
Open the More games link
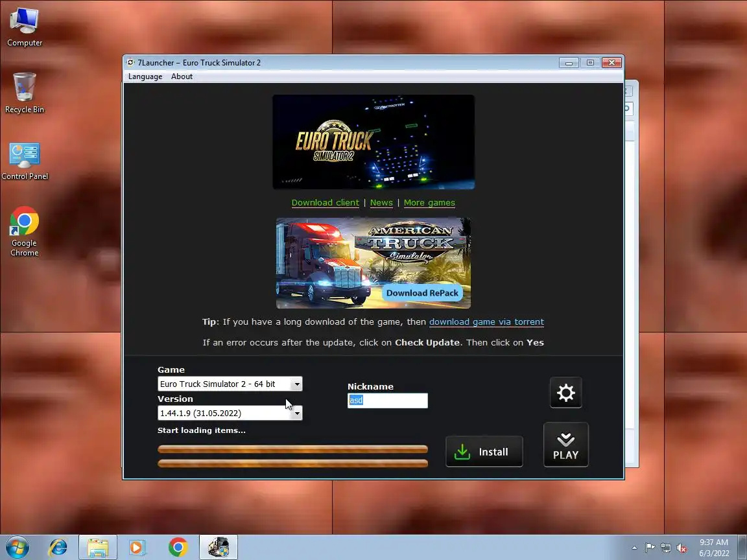click(429, 203)
